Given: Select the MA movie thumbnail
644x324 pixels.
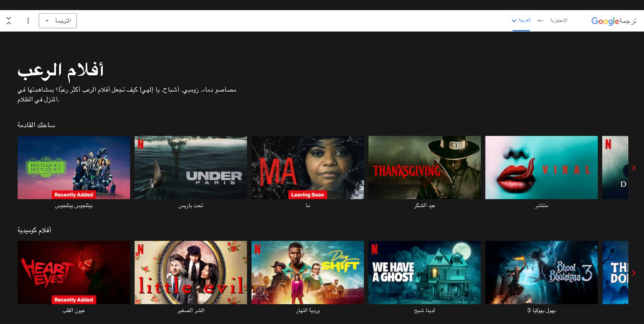Looking at the screenshot, I should click(308, 167).
